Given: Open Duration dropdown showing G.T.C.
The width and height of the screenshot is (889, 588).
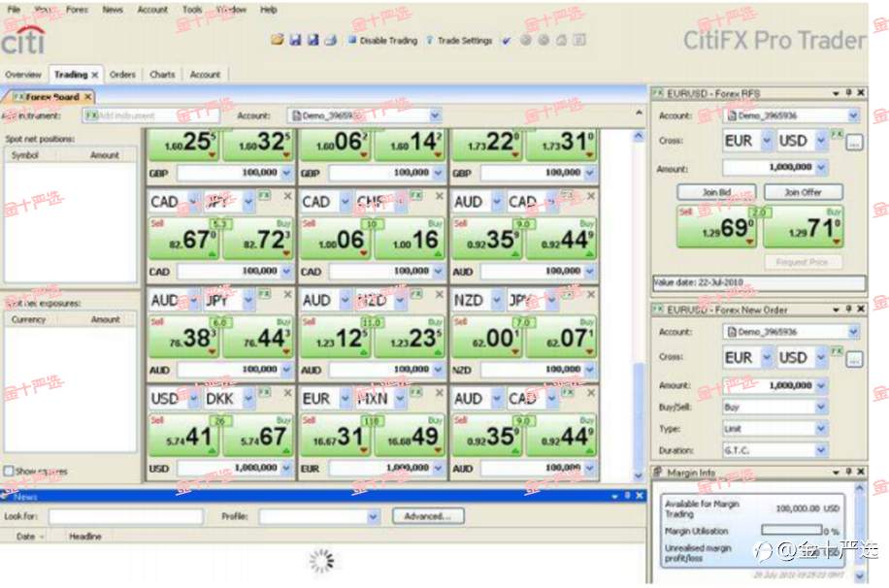Looking at the screenshot, I should pos(820,450).
